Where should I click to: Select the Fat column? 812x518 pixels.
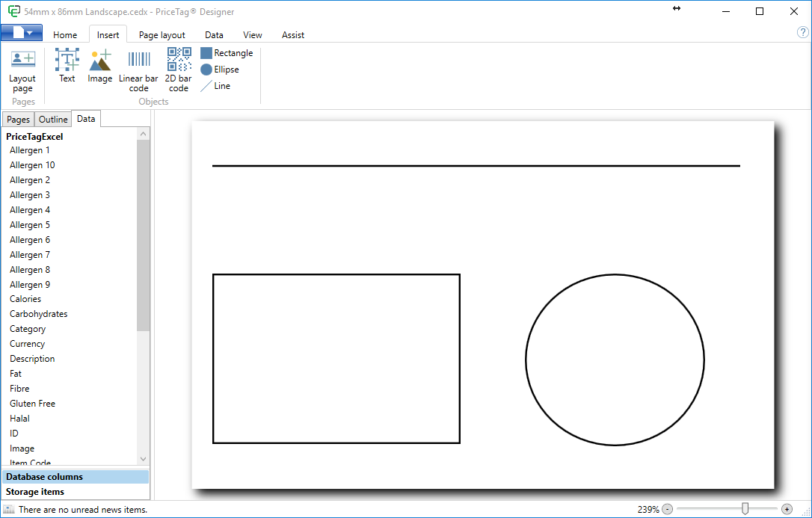(16, 374)
